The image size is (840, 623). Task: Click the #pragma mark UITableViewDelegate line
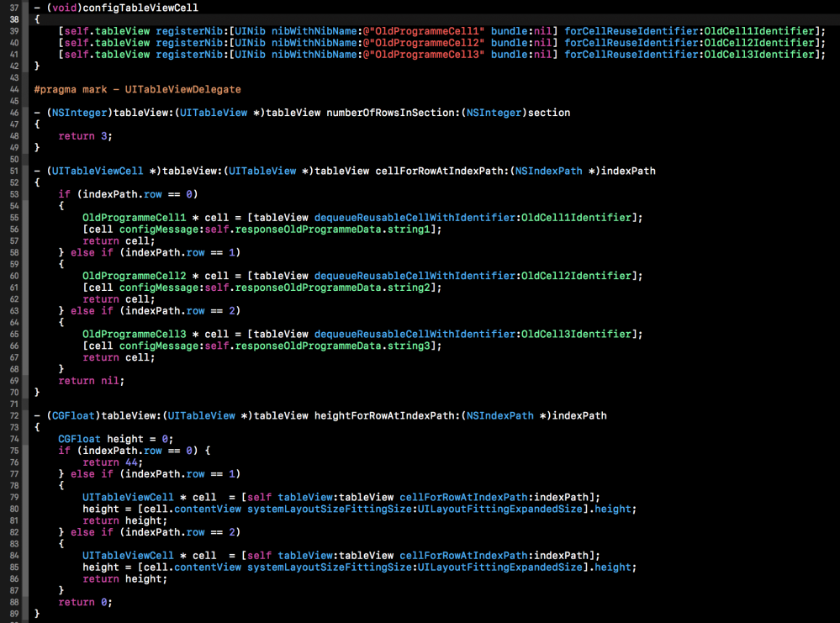(138, 89)
